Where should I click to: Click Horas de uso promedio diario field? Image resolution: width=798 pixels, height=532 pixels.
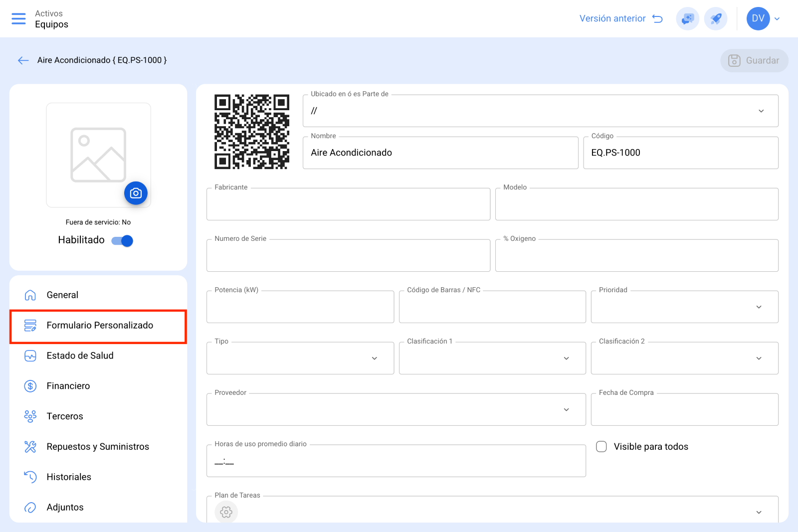point(396,461)
